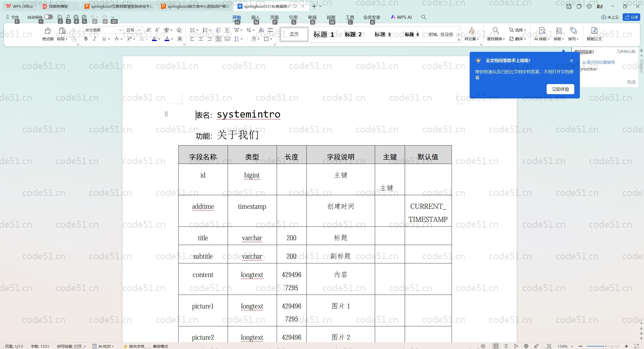Select the Heading 1 style
The height and width of the screenshot is (349, 644).
(x=324, y=34)
